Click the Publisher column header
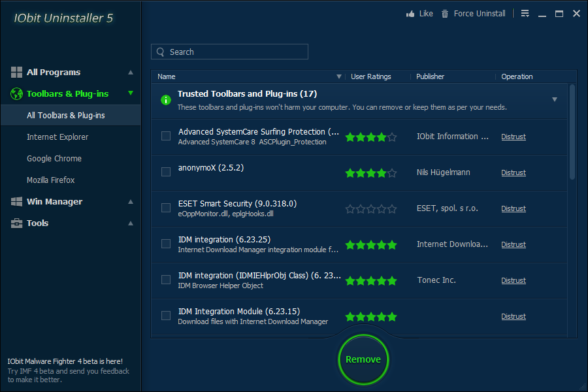Viewport: 588px width, 392px height. (430, 76)
